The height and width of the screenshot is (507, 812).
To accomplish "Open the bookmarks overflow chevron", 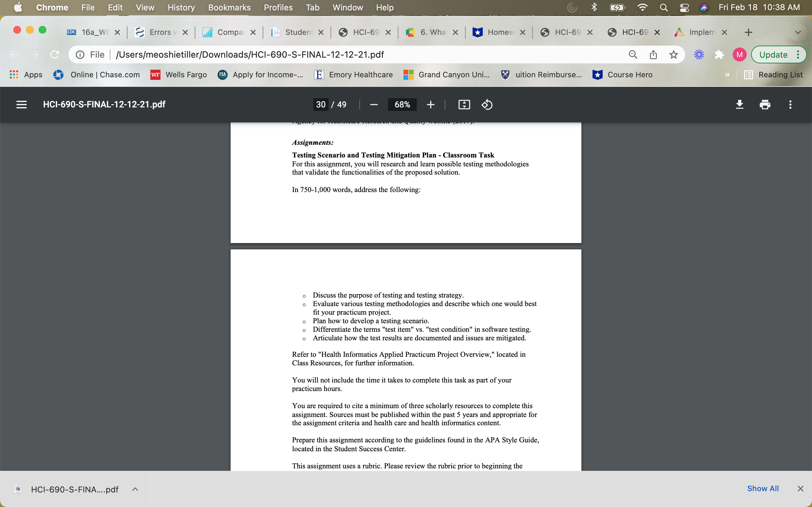I will (x=727, y=74).
